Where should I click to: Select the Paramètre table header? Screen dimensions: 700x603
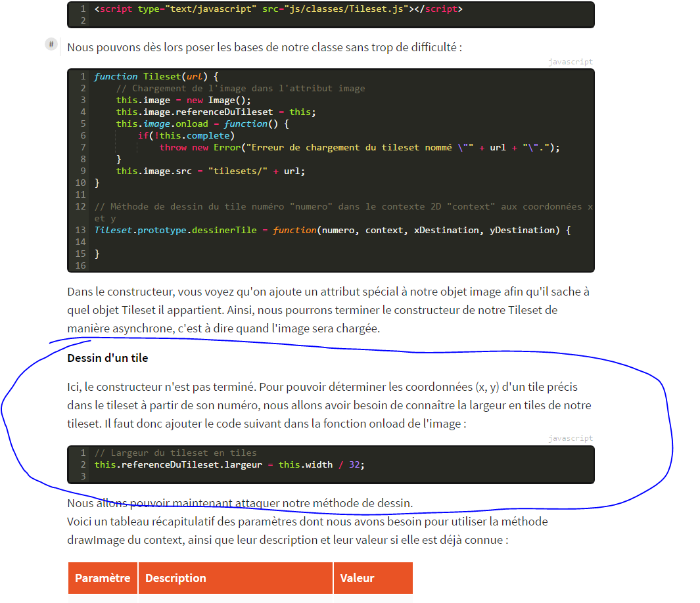(103, 578)
